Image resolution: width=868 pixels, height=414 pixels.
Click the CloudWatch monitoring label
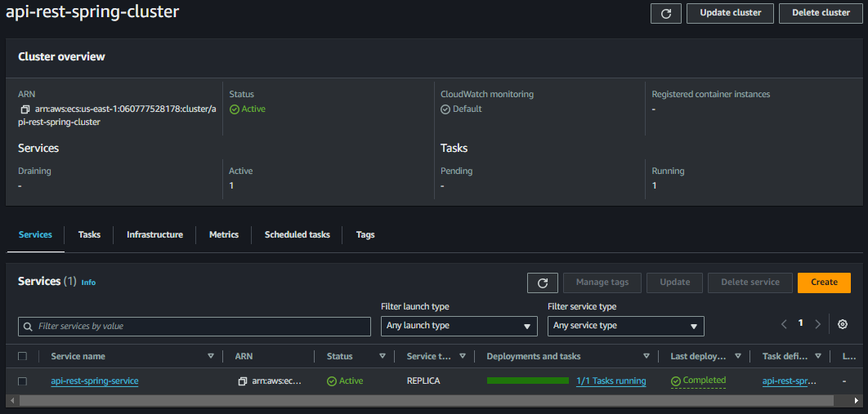click(x=487, y=95)
